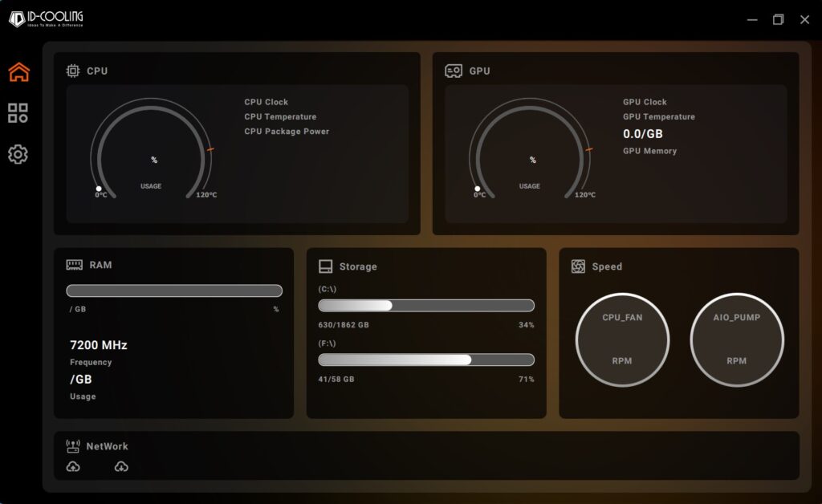Click the ID-COOLING logo
Viewport: 822px width, 504px height.
[x=46, y=19]
